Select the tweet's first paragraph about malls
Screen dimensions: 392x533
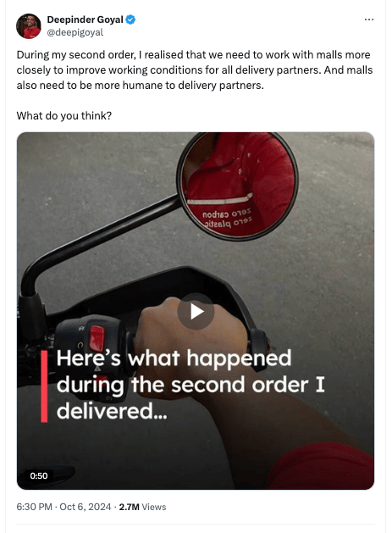coord(195,70)
